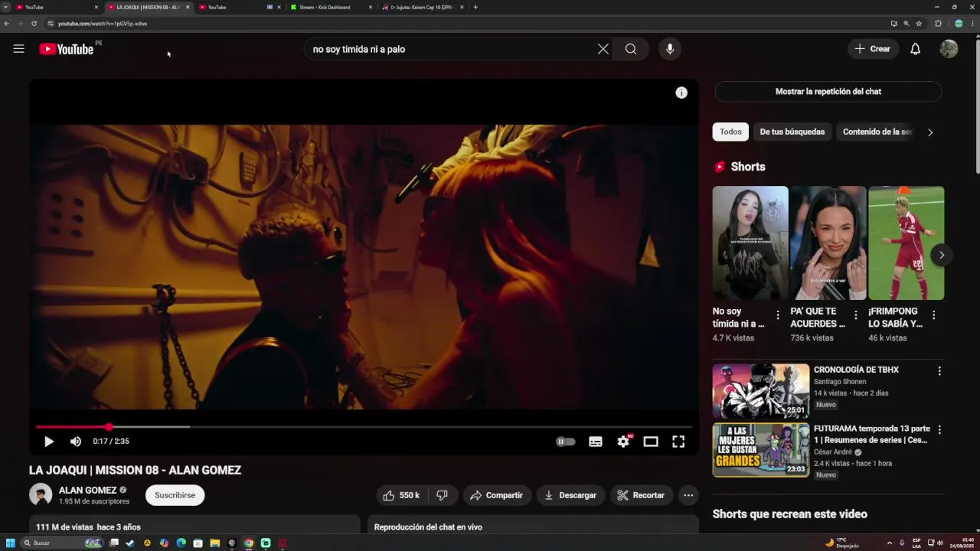The image size is (980, 551).
Task: Open the YouTube hamburger guide menu
Action: point(18,49)
